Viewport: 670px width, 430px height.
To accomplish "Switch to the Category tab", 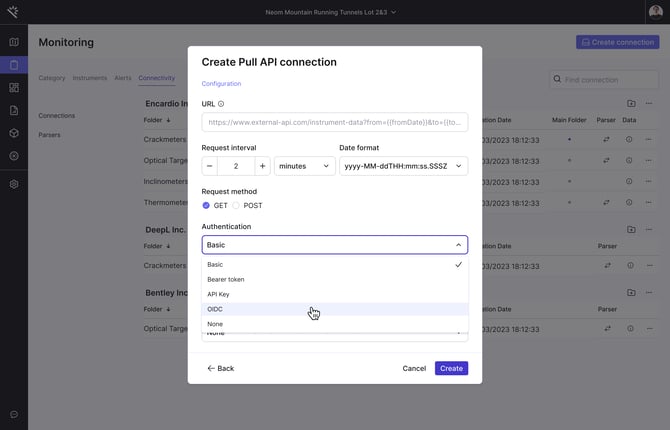I will [52, 78].
